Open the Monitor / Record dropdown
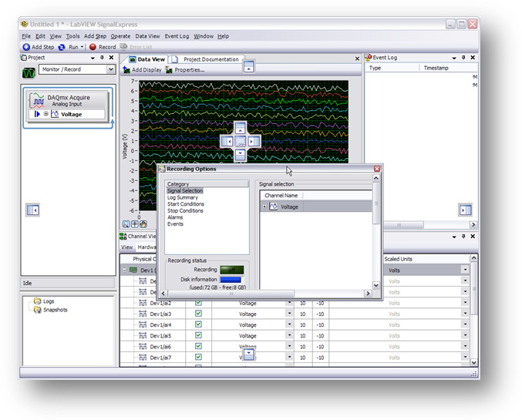 [x=110, y=69]
